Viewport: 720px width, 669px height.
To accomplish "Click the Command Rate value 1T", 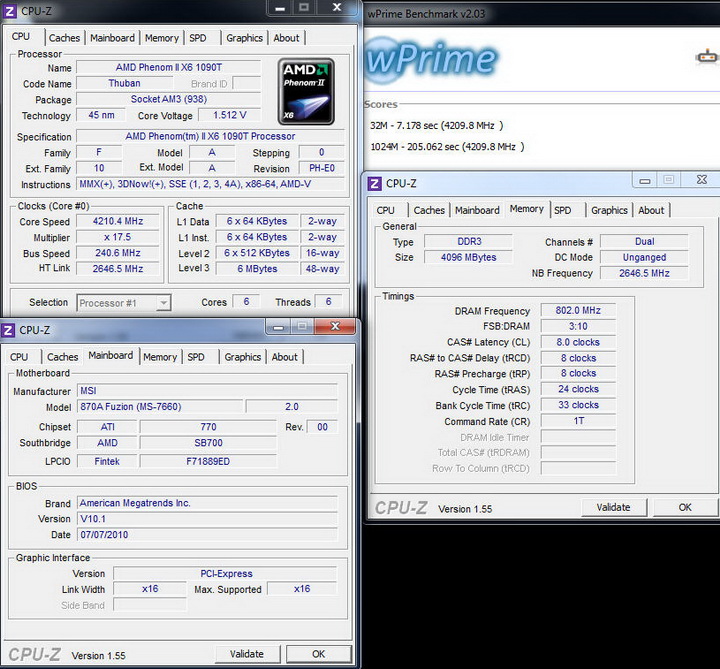I will 578,421.
